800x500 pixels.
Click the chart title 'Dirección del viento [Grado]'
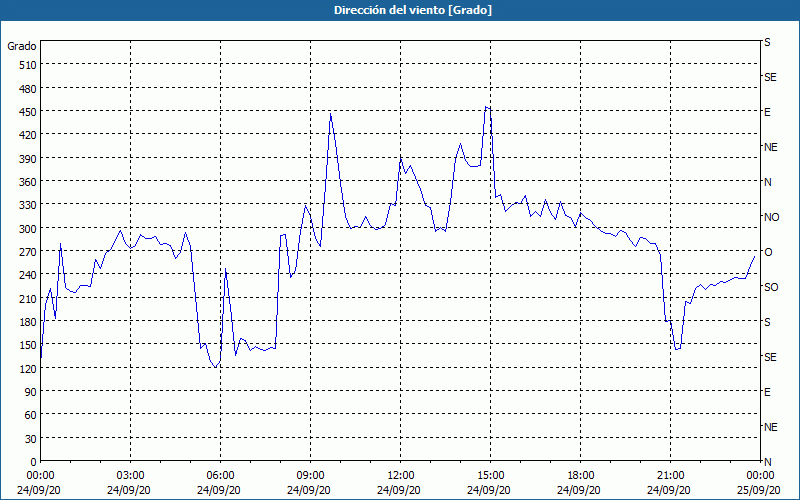413,10
